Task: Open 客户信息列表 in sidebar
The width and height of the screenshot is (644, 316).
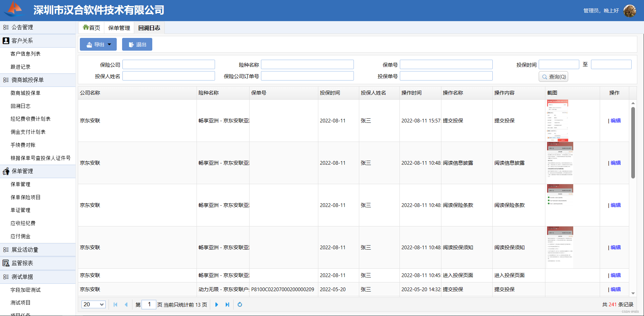Action: click(25, 54)
